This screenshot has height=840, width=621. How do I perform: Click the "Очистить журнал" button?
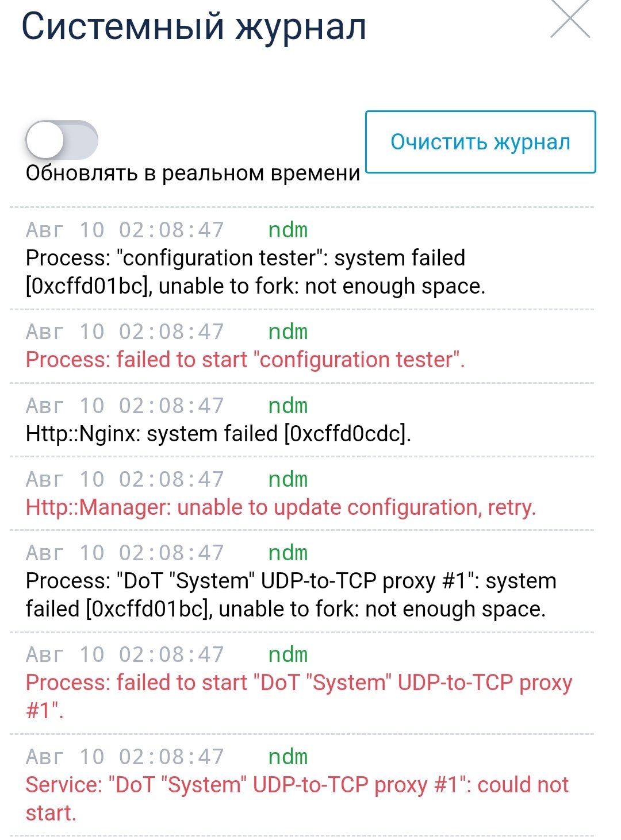(x=481, y=142)
